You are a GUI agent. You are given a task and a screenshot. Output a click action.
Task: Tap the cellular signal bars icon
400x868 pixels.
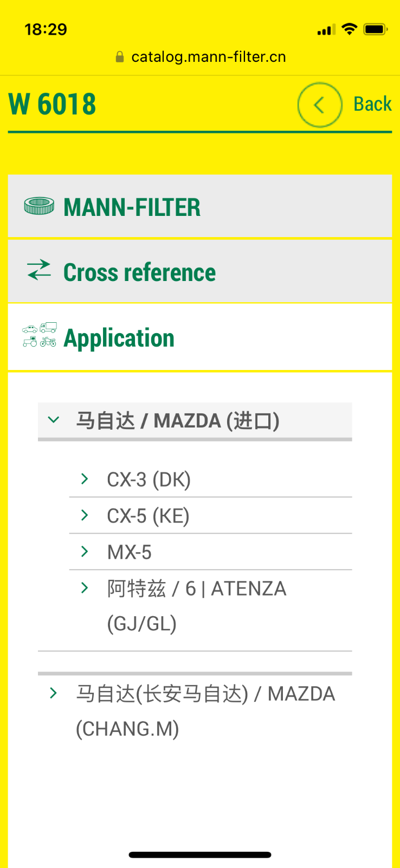coord(326,30)
